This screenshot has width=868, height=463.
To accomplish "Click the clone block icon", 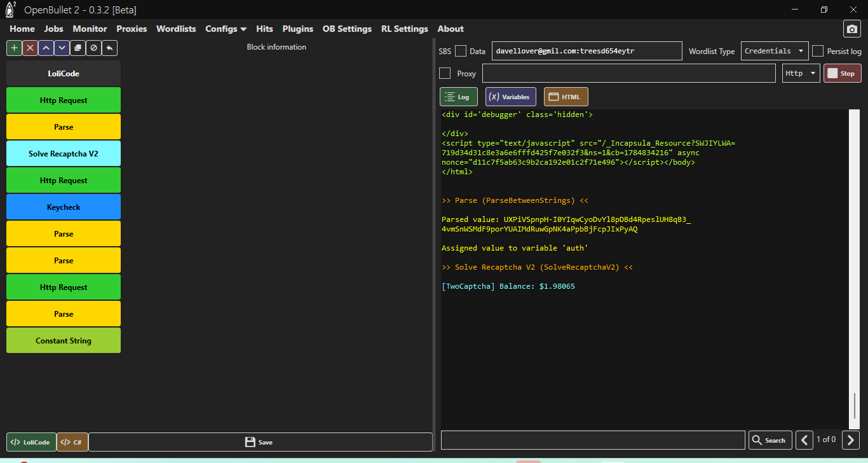I will click(78, 48).
